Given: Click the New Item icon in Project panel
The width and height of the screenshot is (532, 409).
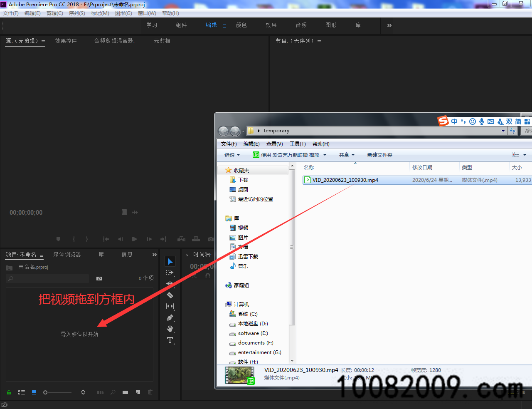Looking at the screenshot, I should click(138, 392).
